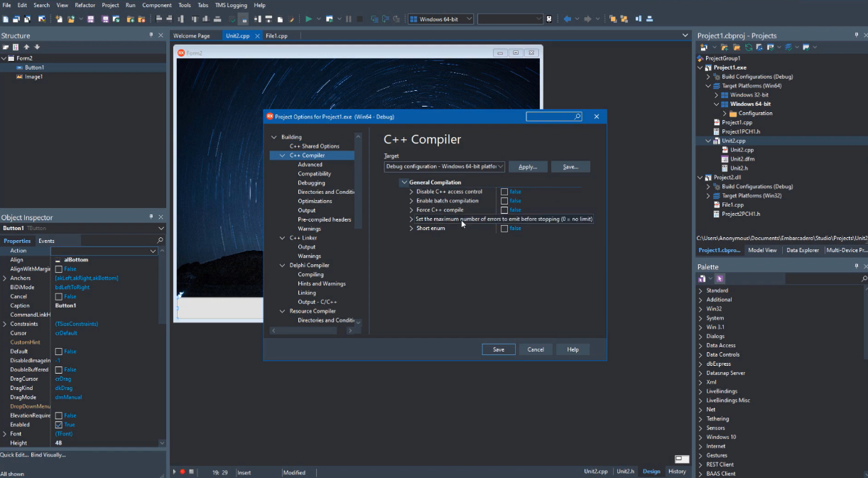Click the Apply... button
Viewport: 868px width, 478px height.
pos(528,167)
